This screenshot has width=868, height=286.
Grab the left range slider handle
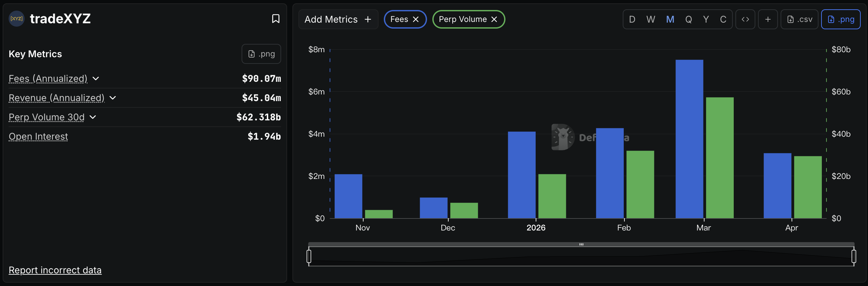tap(309, 256)
